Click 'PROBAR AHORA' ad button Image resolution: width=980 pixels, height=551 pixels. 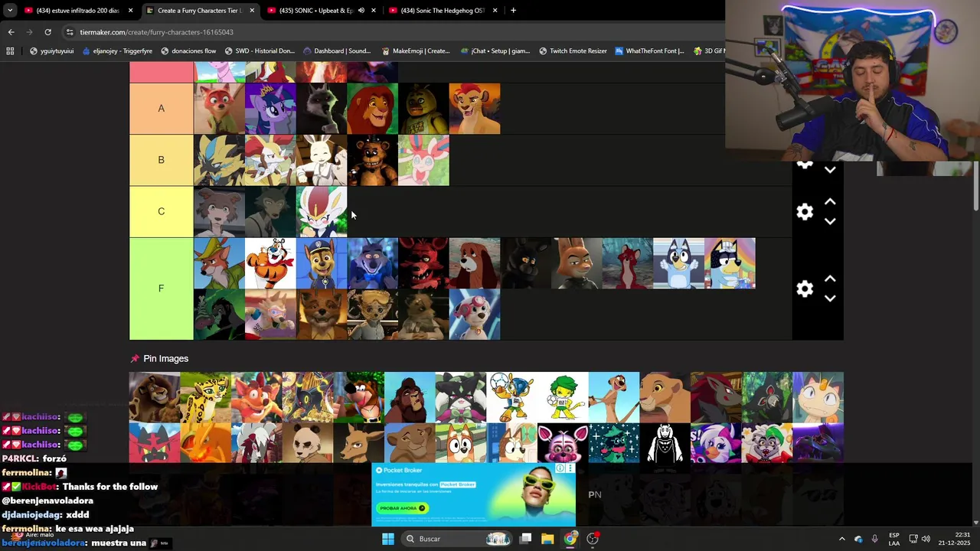[403, 508]
